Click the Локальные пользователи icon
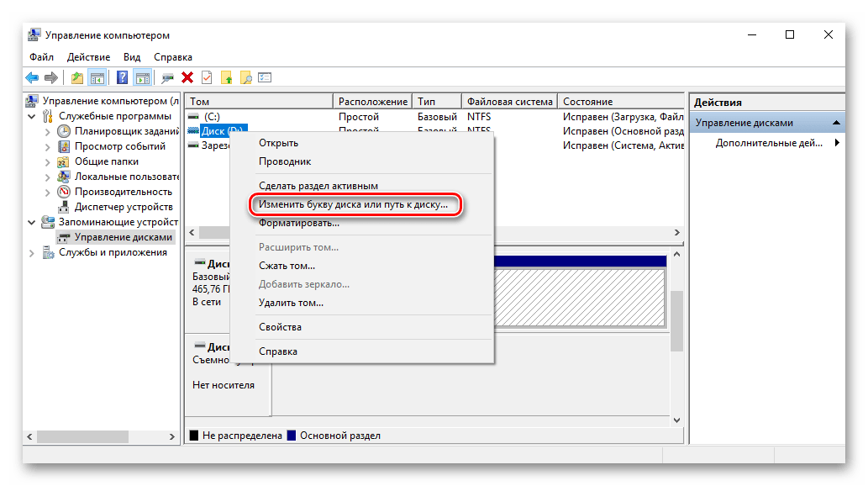 (x=64, y=177)
